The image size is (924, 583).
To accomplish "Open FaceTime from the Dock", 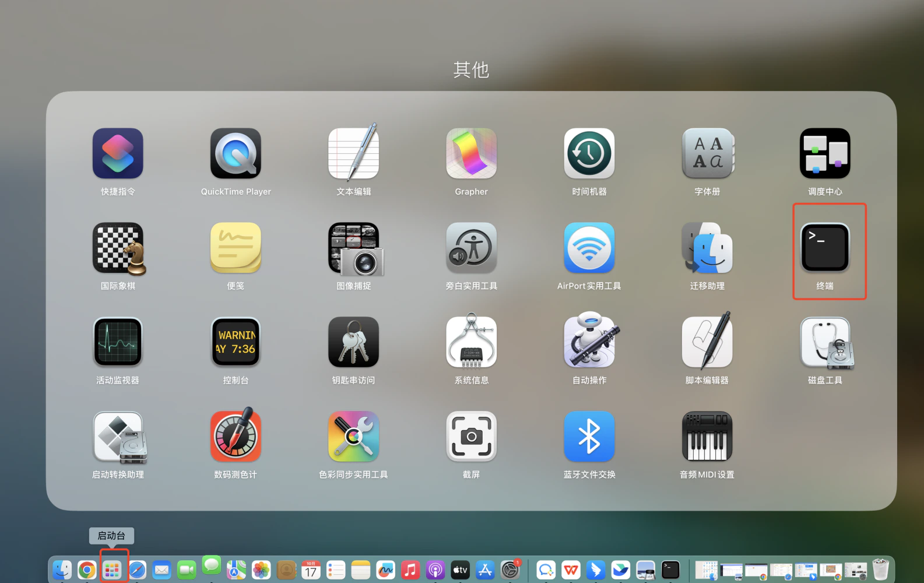I will [187, 570].
